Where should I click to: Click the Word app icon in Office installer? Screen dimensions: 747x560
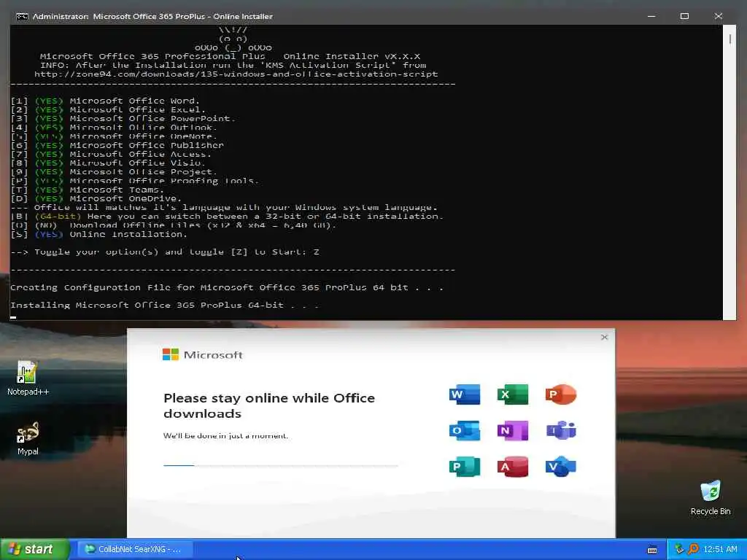[465, 394]
